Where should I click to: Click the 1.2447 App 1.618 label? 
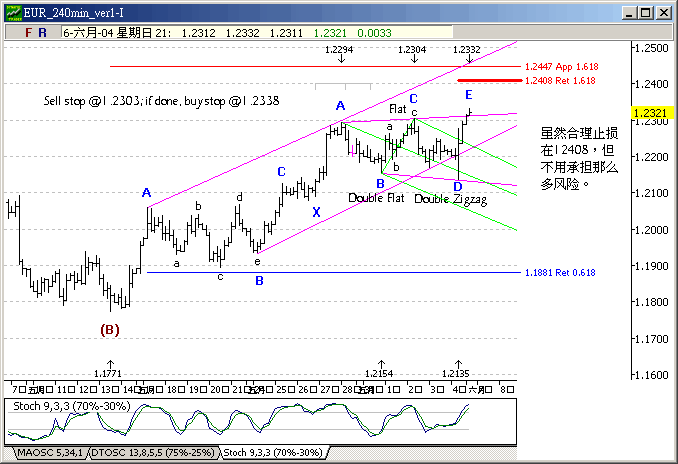click(x=562, y=67)
